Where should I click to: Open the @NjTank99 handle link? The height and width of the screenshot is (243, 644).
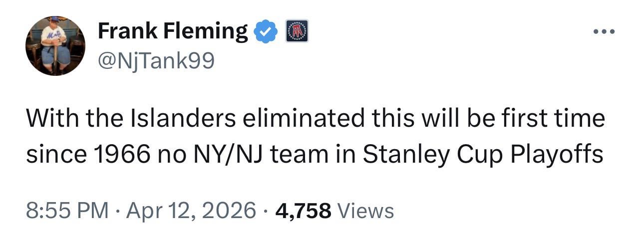[x=156, y=61]
